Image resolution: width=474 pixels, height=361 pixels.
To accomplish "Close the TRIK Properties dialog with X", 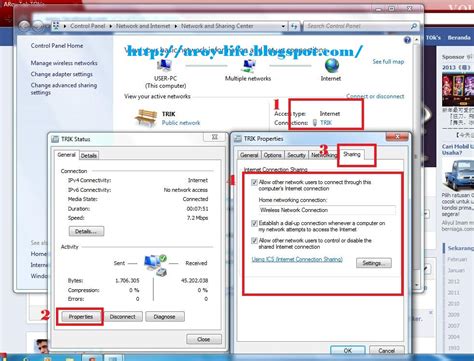I will [x=397, y=137].
